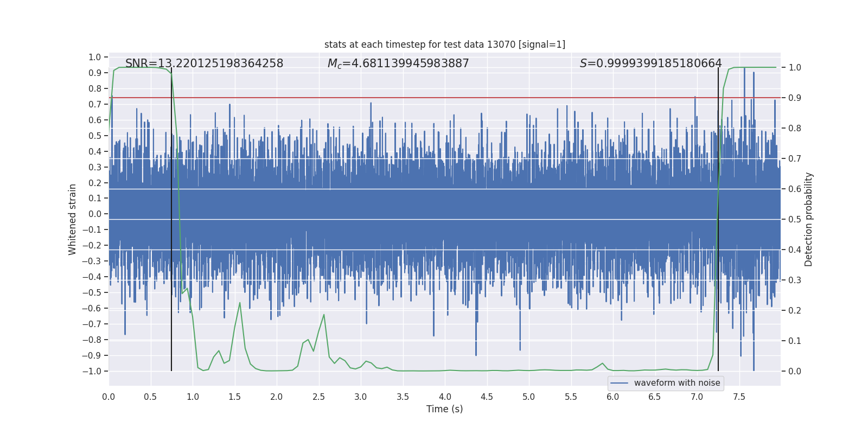Click the 7.5 tick label on time axis

pos(739,397)
